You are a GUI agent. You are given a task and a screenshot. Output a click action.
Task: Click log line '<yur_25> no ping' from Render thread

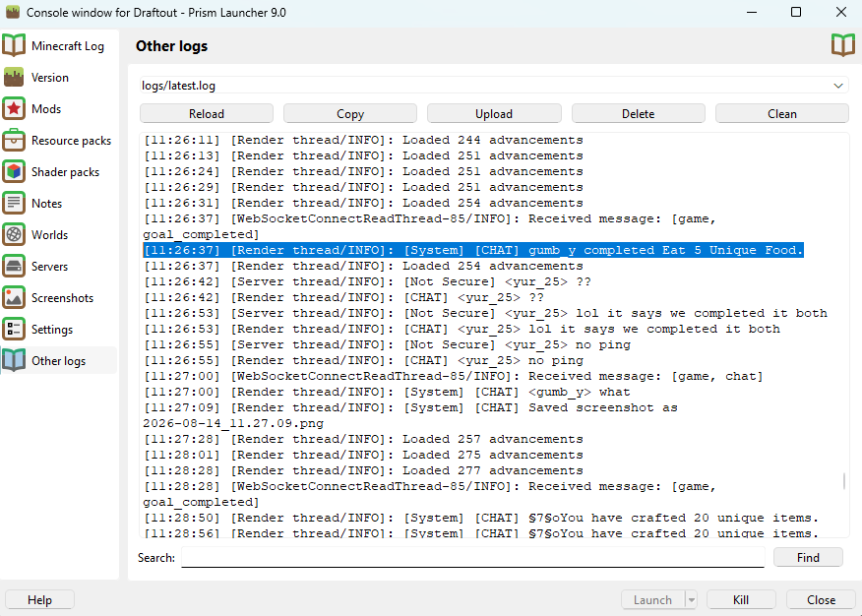pos(363,360)
